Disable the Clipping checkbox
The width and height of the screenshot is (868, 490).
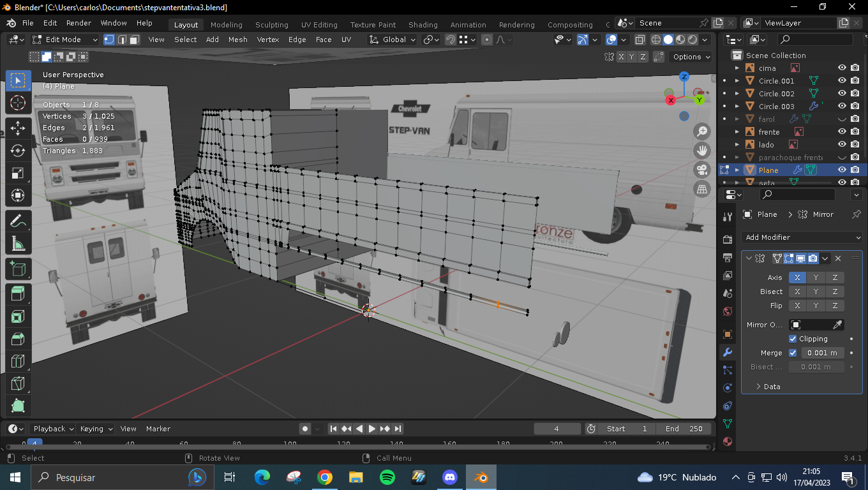(x=793, y=339)
